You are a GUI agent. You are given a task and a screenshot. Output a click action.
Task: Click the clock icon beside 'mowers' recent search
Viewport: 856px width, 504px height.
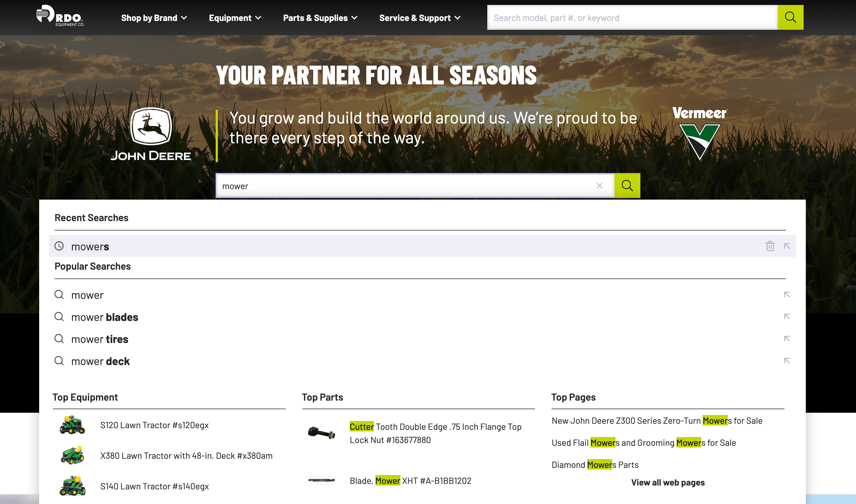[x=60, y=246]
